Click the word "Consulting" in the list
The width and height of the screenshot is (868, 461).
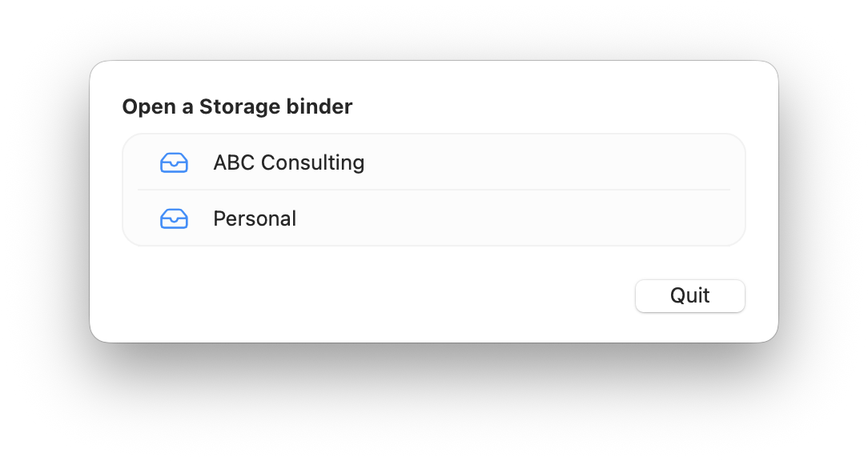pyautogui.click(x=313, y=162)
